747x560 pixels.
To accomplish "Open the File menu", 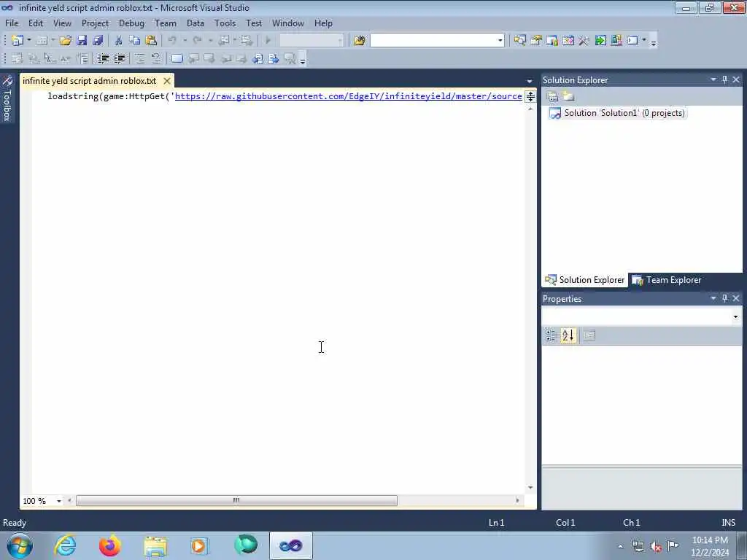I will tap(12, 23).
